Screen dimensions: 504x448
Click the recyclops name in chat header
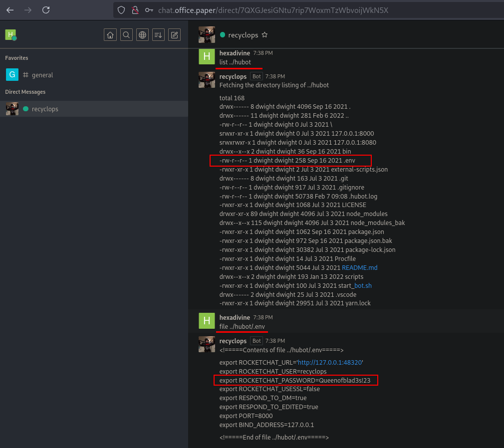point(243,35)
